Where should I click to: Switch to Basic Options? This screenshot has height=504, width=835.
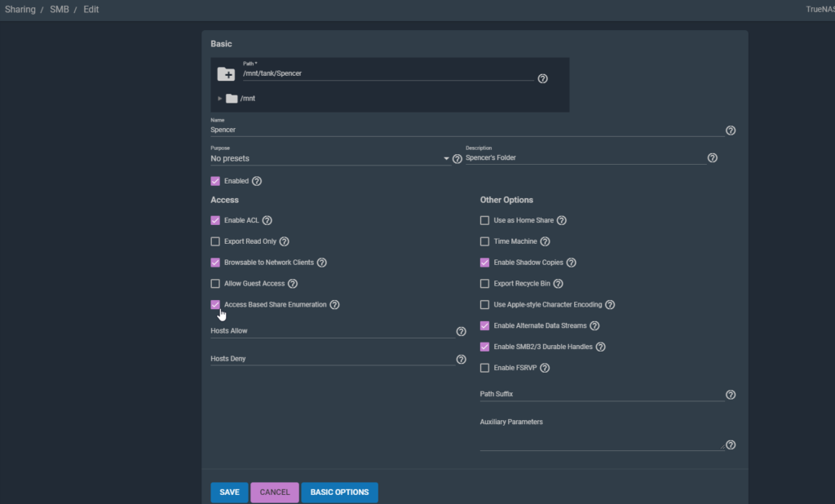340,493
